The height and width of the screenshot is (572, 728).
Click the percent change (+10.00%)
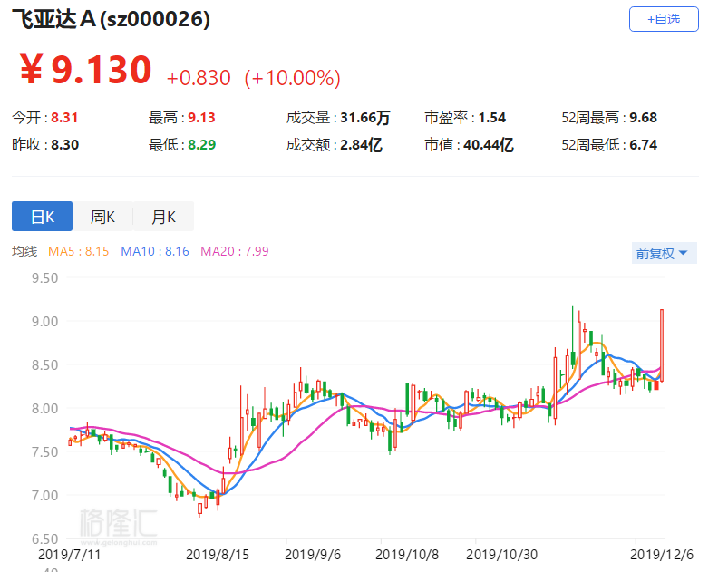point(293,78)
